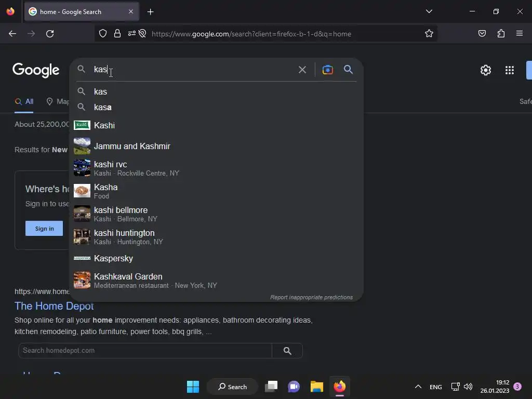This screenshot has height=399, width=532.
Task: Search by image with camera icon
Action: [x=327, y=70]
